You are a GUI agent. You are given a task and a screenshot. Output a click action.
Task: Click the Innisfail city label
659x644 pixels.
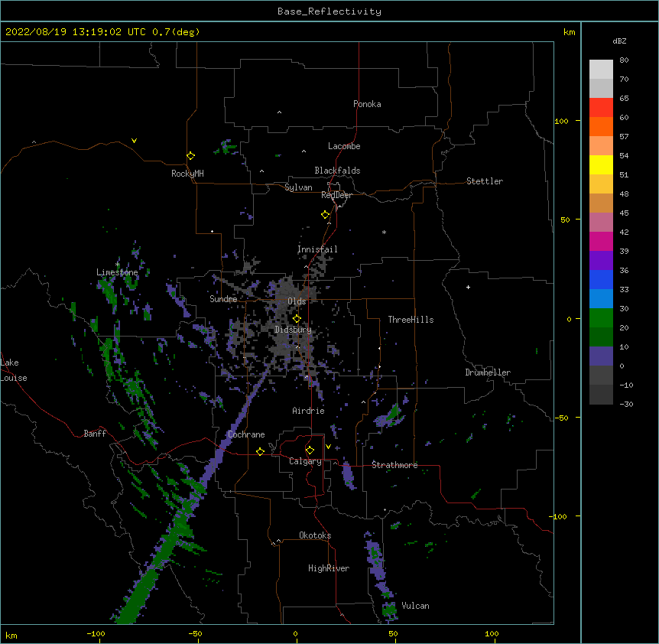click(317, 249)
